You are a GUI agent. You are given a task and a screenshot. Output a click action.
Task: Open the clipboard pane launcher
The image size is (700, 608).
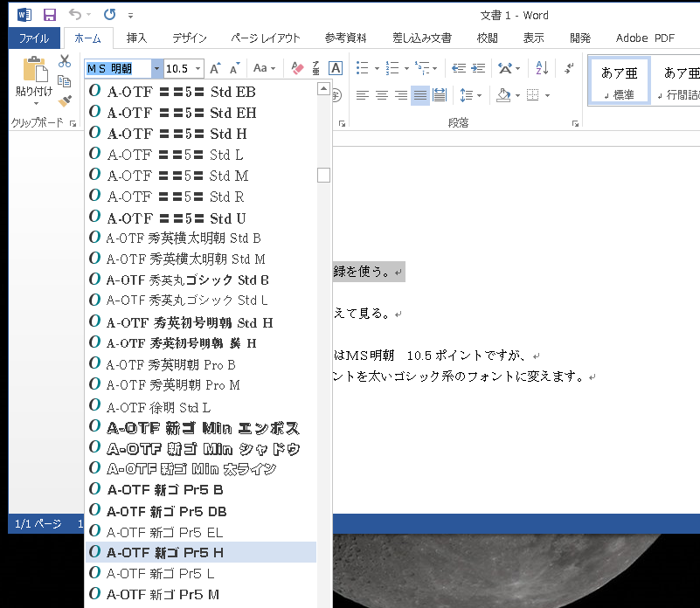click(73, 124)
